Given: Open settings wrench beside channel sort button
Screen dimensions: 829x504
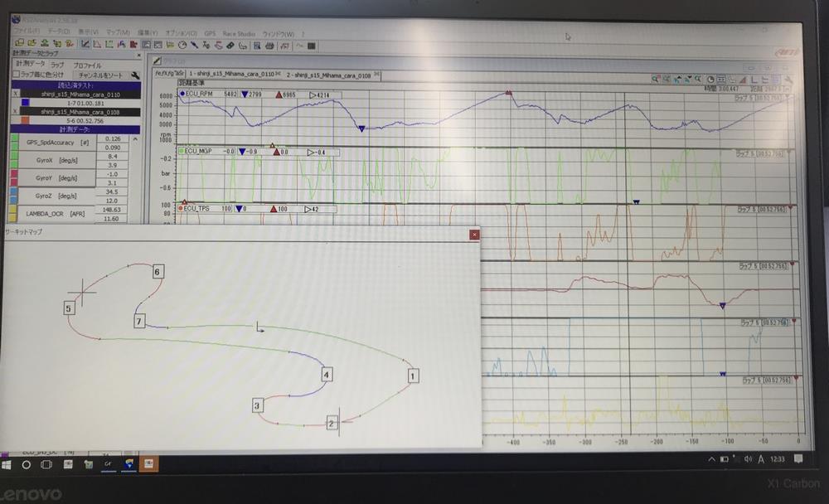Looking at the screenshot, I should point(135,75).
